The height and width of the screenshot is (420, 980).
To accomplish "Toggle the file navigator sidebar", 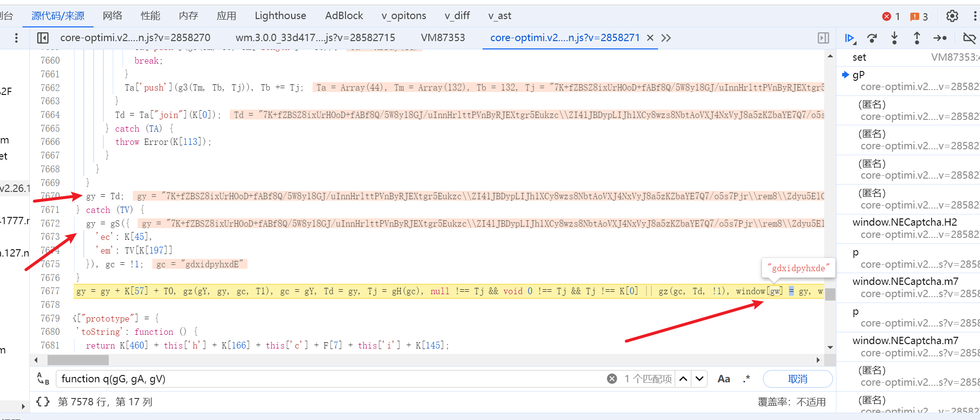I will pos(43,38).
